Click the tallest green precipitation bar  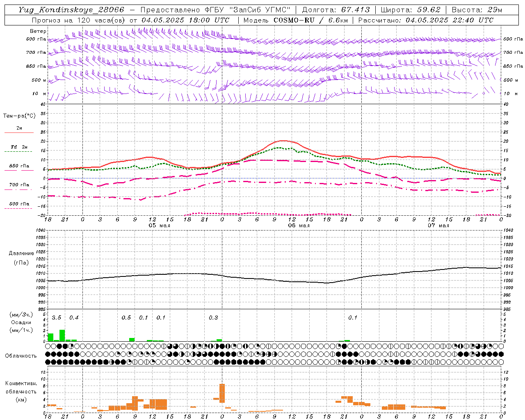(62, 336)
